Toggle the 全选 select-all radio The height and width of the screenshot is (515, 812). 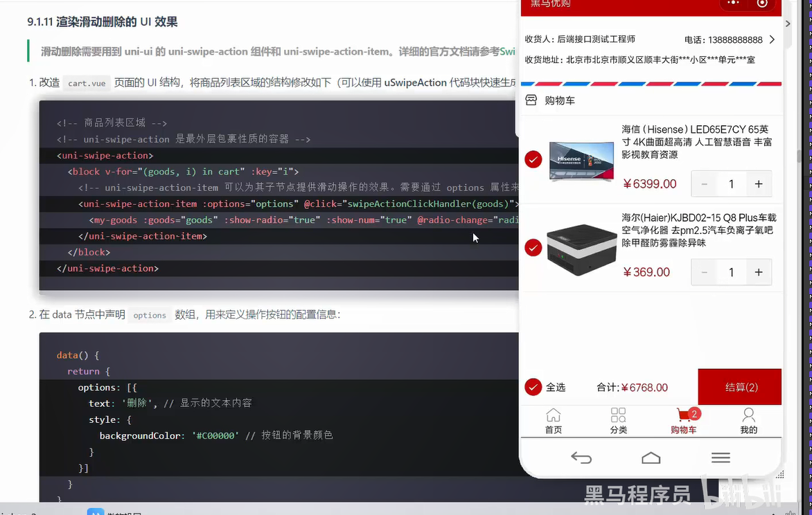533,387
